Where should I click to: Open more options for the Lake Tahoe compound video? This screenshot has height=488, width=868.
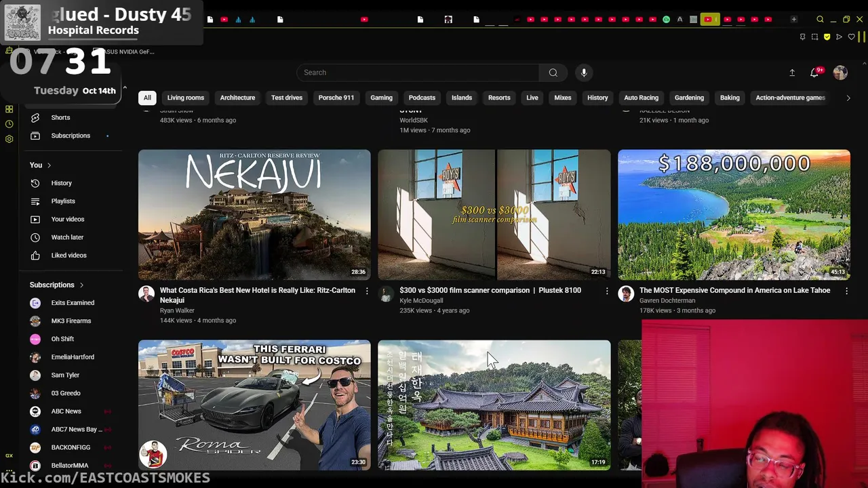pos(846,291)
